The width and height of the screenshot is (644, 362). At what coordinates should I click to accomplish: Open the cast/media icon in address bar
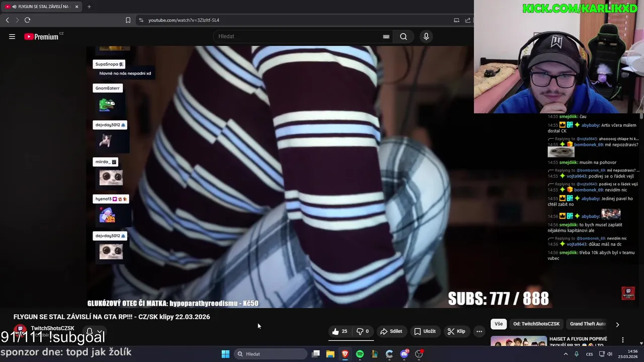(456, 20)
